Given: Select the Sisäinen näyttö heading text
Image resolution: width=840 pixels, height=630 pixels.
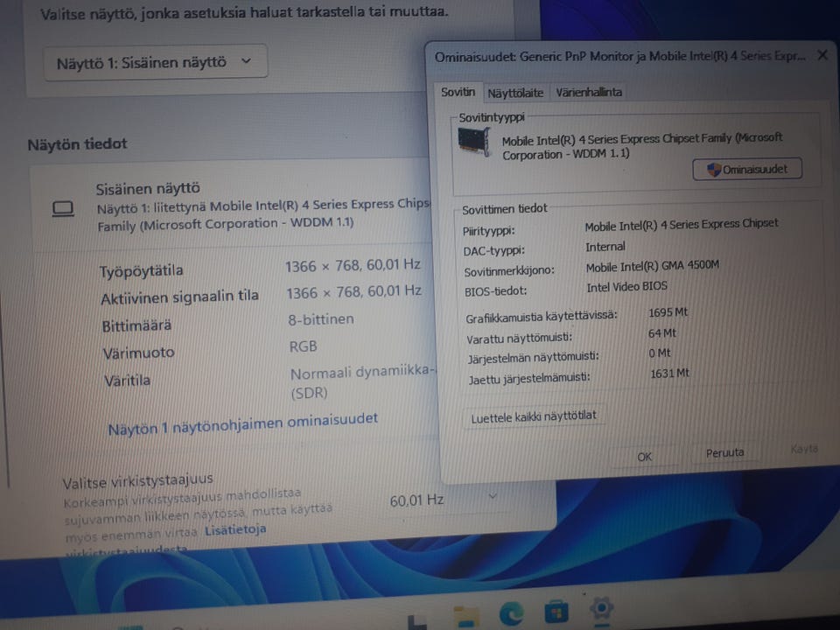Looking at the screenshot, I should click(x=148, y=189).
